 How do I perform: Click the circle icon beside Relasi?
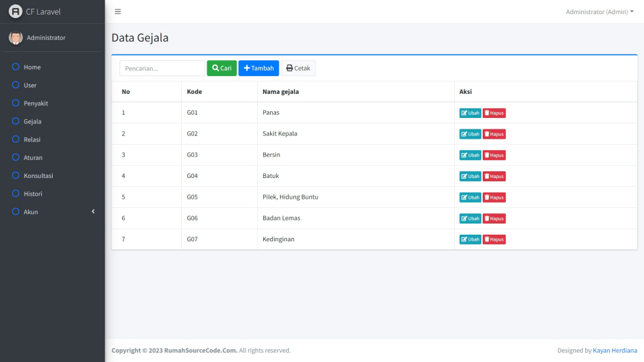pyautogui.click(x=15, y=139)
